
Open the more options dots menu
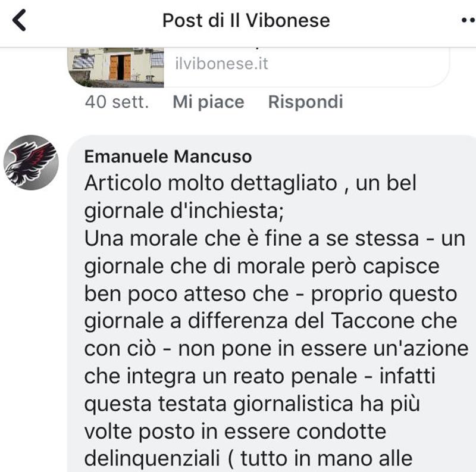coord(469,20)
